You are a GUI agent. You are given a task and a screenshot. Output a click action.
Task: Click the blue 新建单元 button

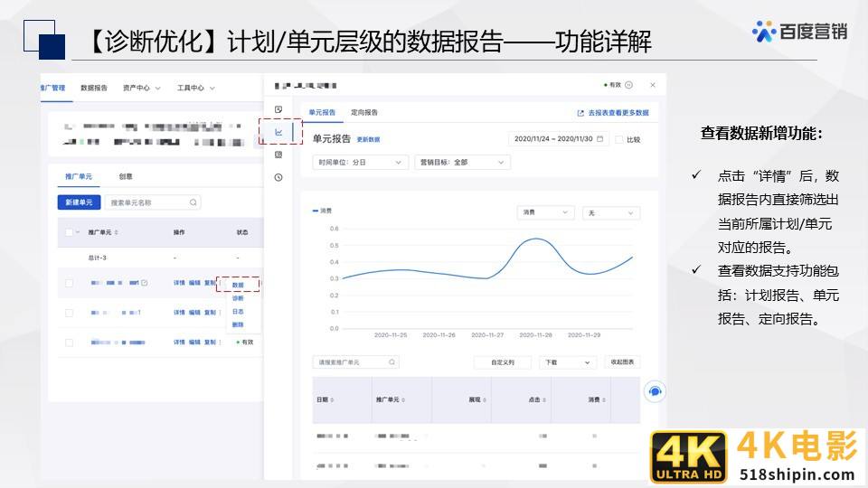click(80, 202)
